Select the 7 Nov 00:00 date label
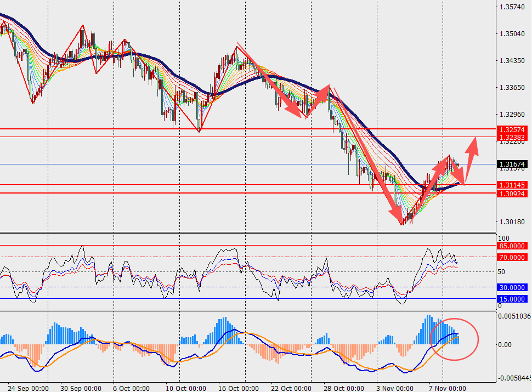Viewport: 532px width, 392px height. [x=447, y=388]
